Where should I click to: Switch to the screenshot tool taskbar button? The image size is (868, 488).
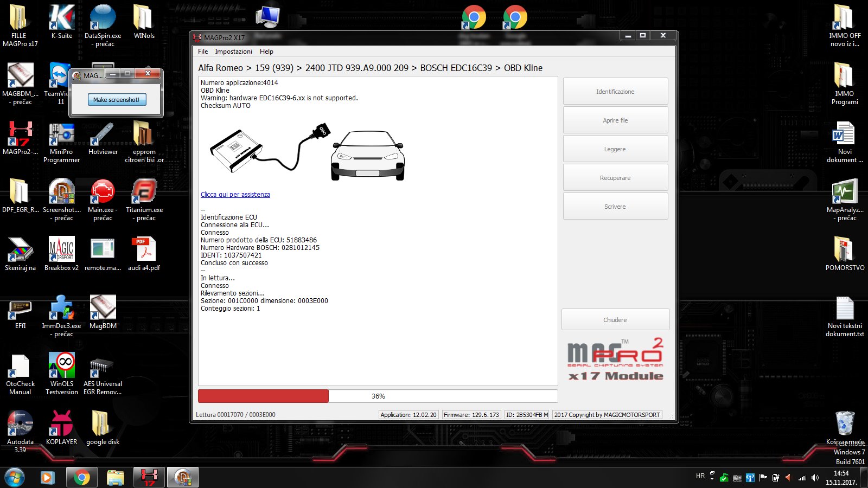pyautogui.click(x=183, y=478)
